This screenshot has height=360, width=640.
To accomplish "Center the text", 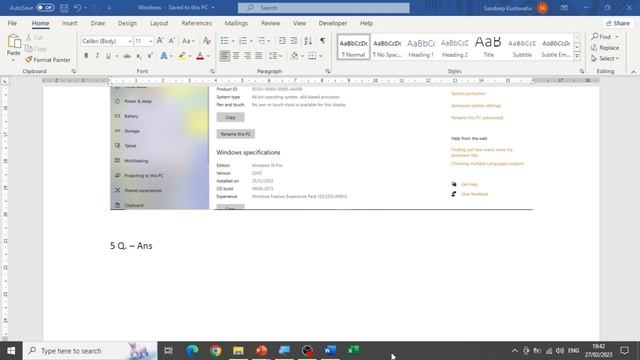I will pos(236,56).
